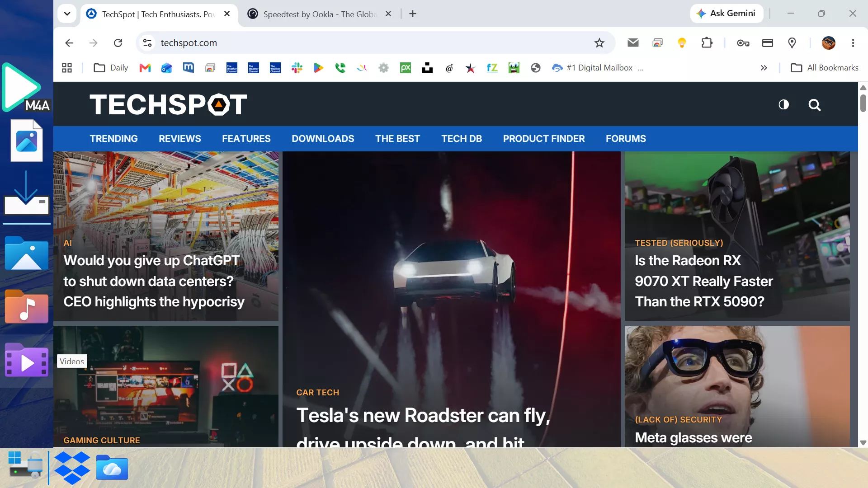Open All Bookmarks folder
Viewport: 868px width, 488px height.
tap(825, 68)
